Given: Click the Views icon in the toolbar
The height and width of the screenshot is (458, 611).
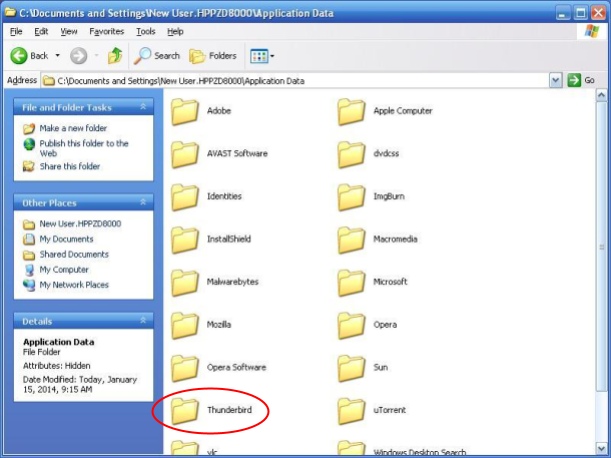Looking at the screenshot, I should click(x=259, y=56).
